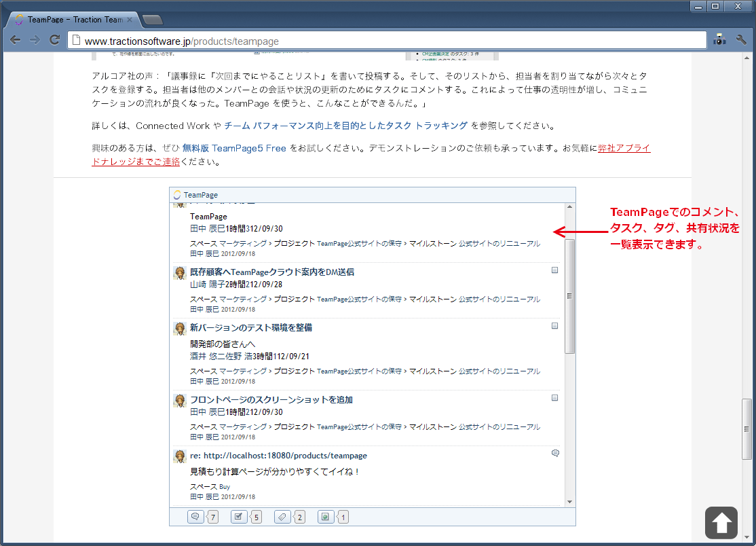Open チーム パフォーマンス向上を目的としたタスク トラッキング link
This screenshot has height=546, width=756.
tap(345, 126)
